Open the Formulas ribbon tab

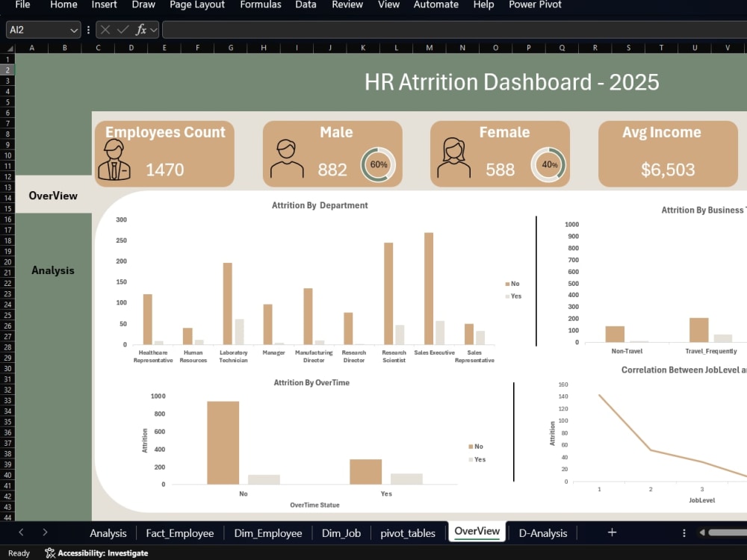[x=261, y=4]
